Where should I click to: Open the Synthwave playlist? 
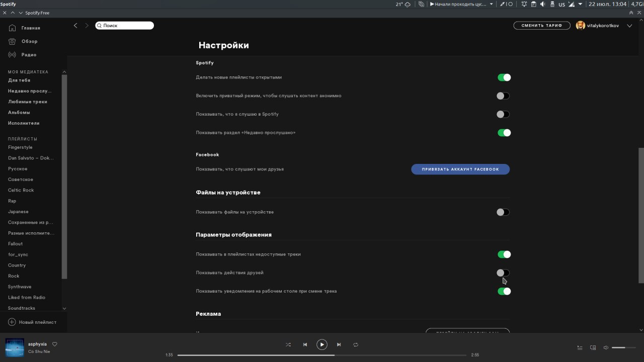click(20, 287)
